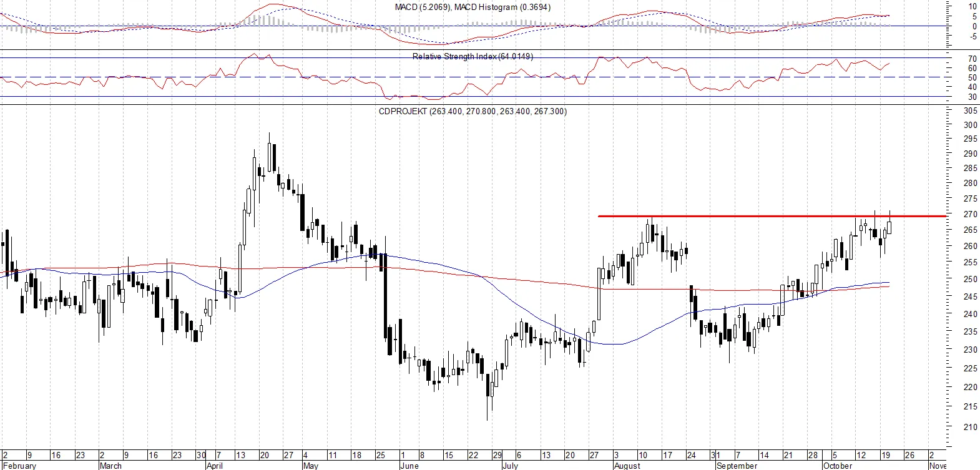Click the 270 price axis value

point(971,214)
